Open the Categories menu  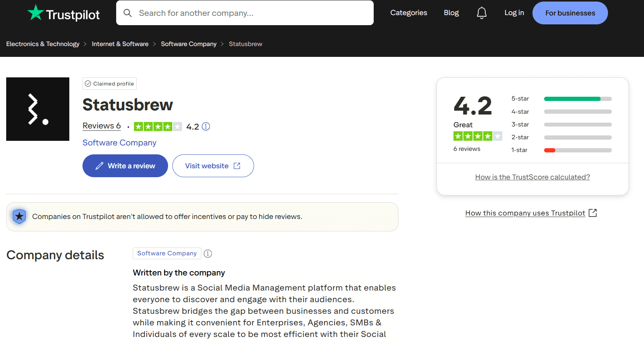point(409,13)
